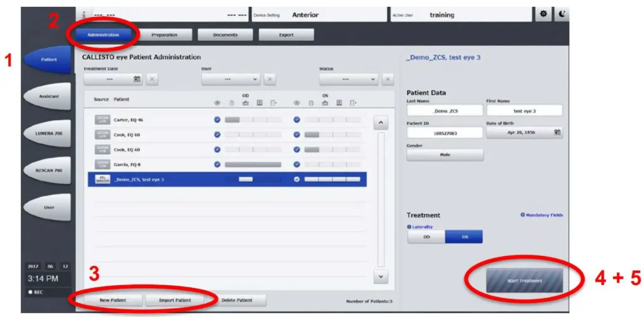This screenshot has height=317, width=644.
Task: Click the scroll down arrow button
Action: point(380,277)
